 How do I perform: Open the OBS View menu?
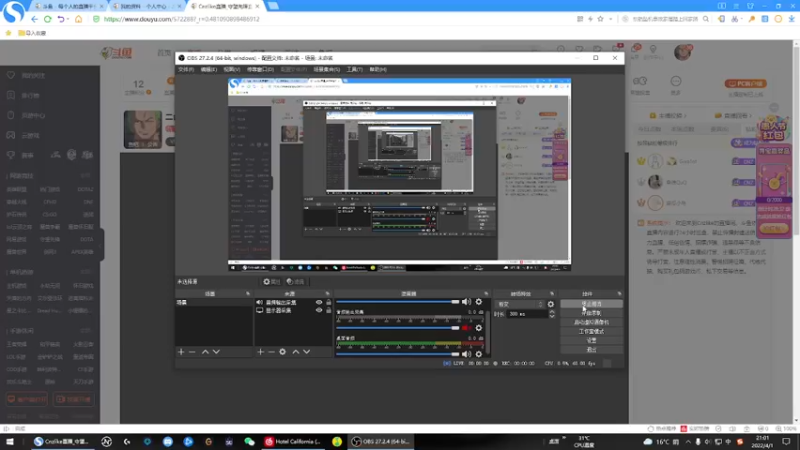coord(231,69)
